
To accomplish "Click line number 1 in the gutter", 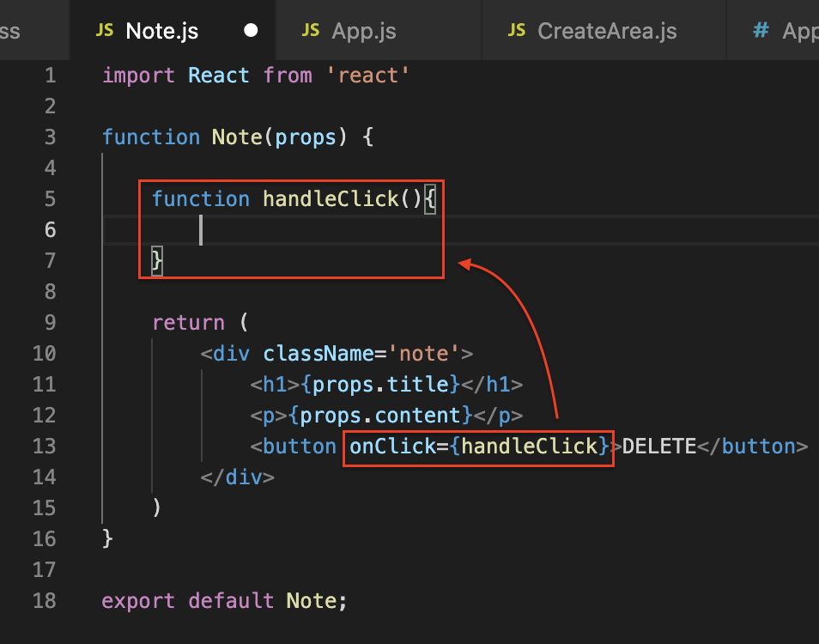I will 50,76.
